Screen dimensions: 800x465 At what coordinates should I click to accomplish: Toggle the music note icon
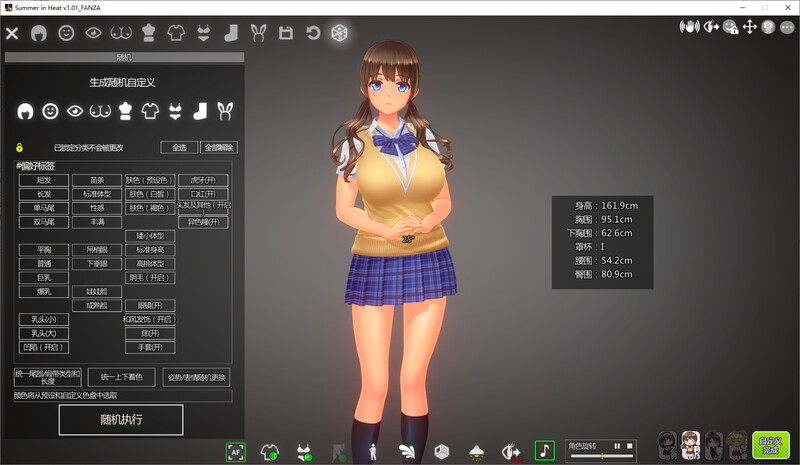544,451
